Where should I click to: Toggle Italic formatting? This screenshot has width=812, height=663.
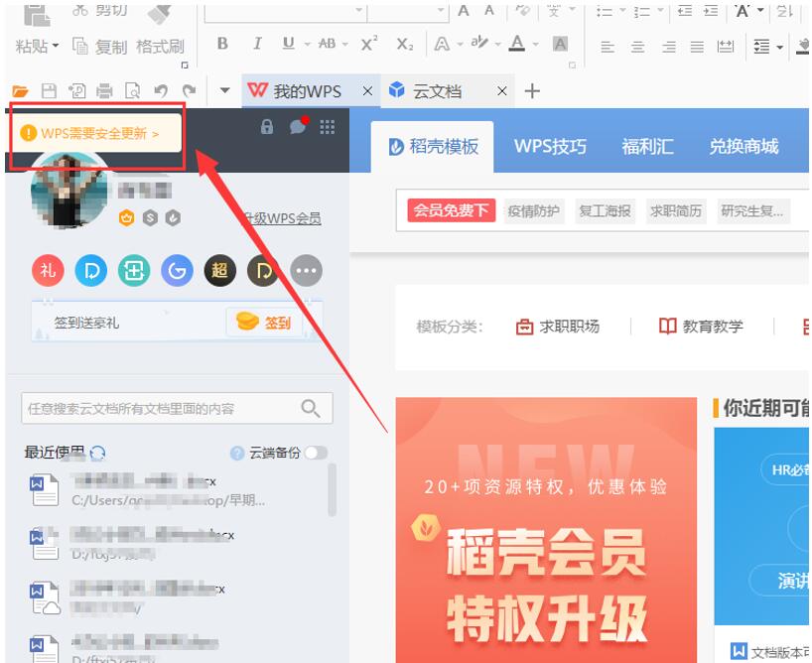pyautogui.click(x=257, y=44)
